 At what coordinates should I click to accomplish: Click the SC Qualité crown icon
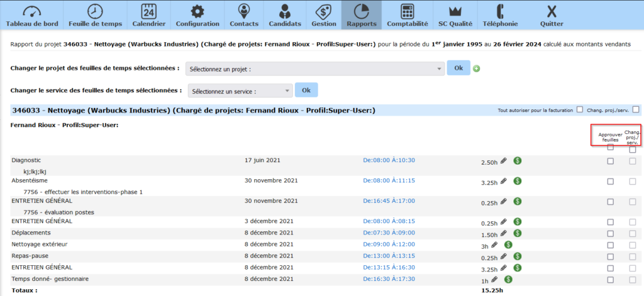click(x=455, y=11)
